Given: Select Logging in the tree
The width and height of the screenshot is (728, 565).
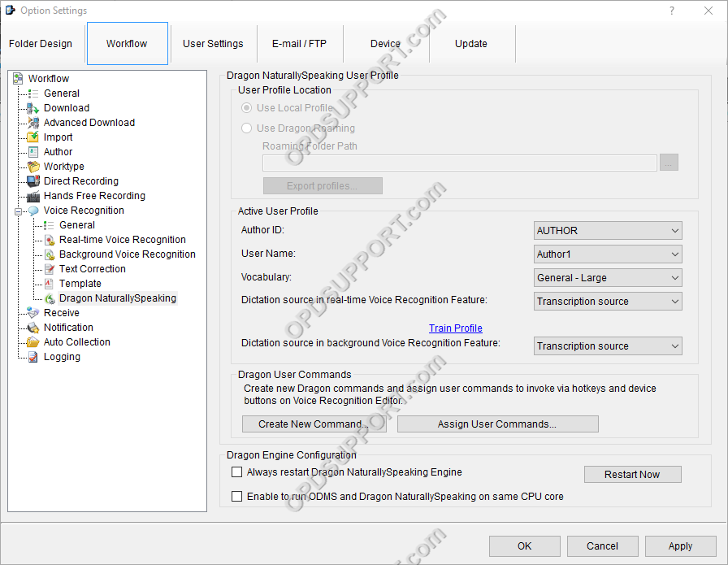Looking at the screenshot, I should click(62, 357).
